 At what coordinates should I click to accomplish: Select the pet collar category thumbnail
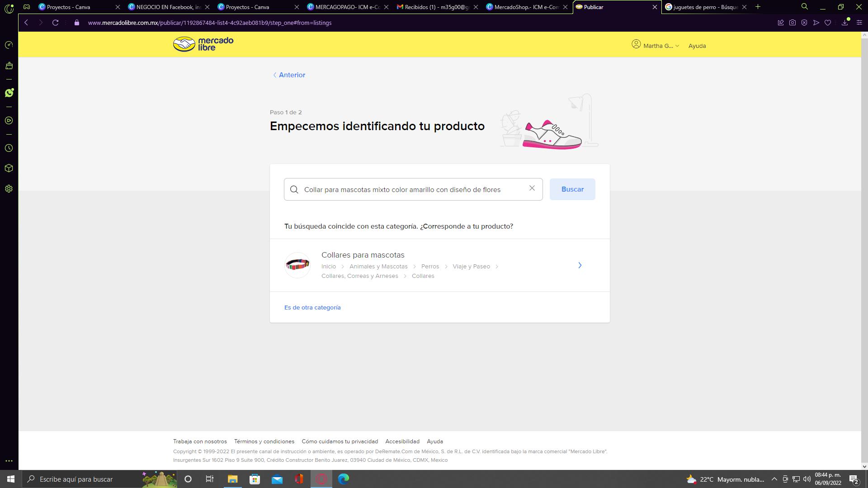pos(297,265)
